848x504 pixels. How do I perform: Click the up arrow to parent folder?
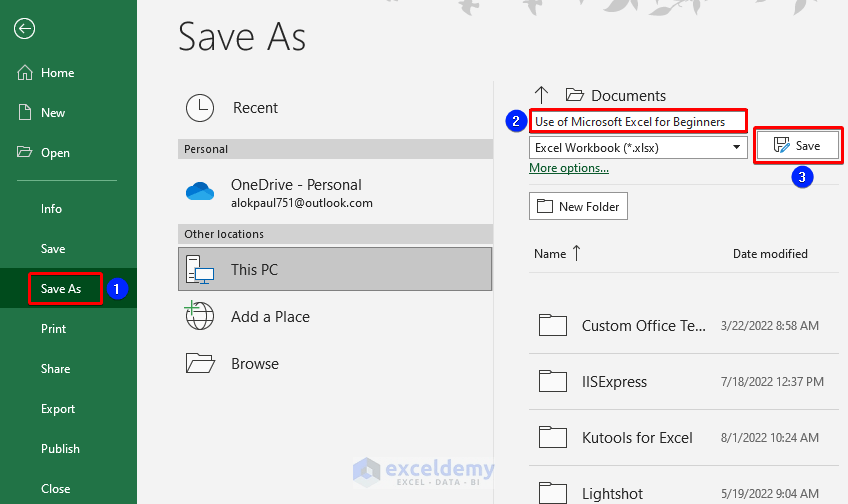[541, 95]
